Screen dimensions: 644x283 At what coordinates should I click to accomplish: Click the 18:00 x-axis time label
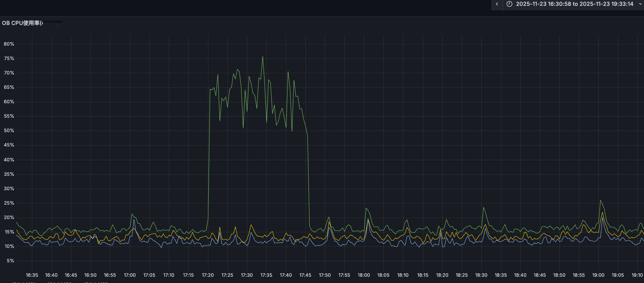coord(364,275)
